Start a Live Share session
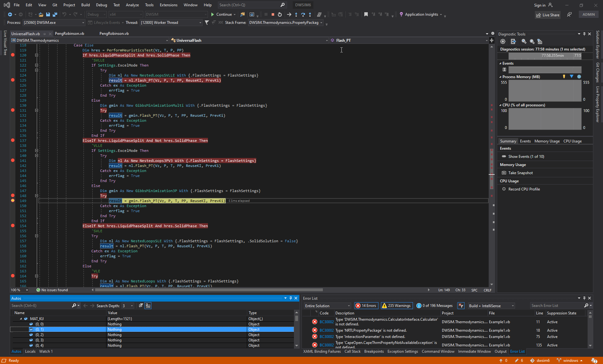 click(547, 15)
